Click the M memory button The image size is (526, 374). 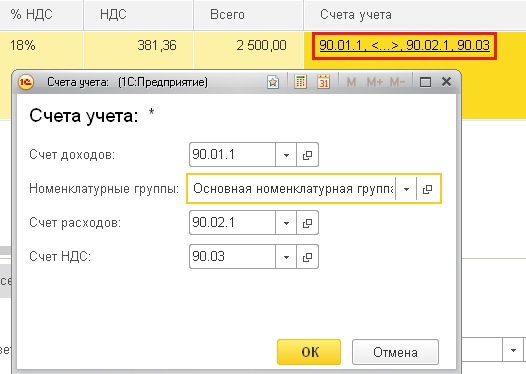(x=351, y=82)
